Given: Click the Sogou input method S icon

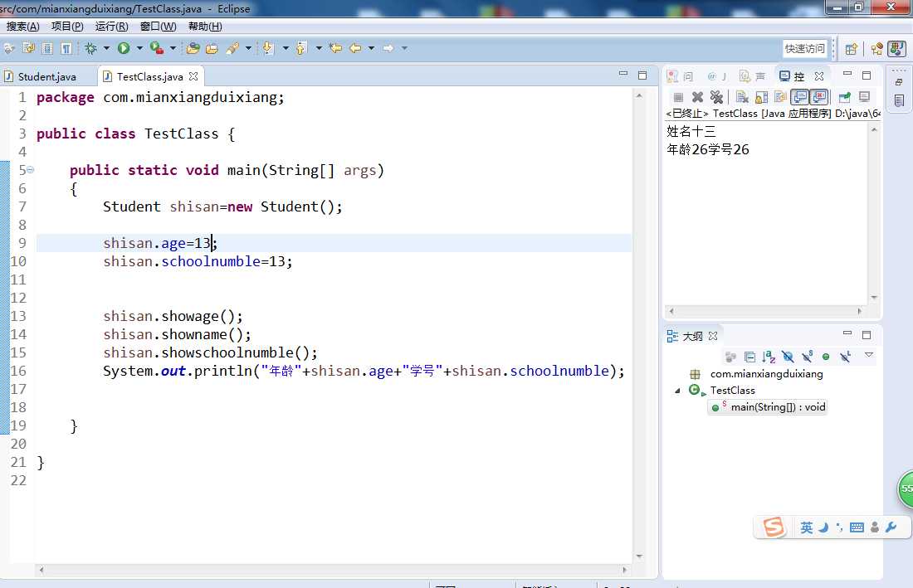Looking at the screenshot, I should (774, 527).
